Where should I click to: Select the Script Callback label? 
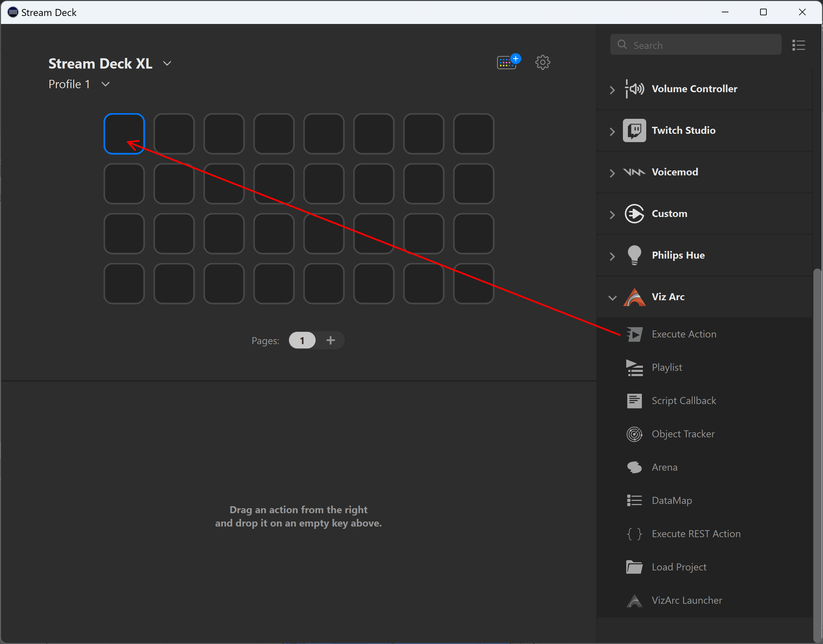click(x=684, y=401)
